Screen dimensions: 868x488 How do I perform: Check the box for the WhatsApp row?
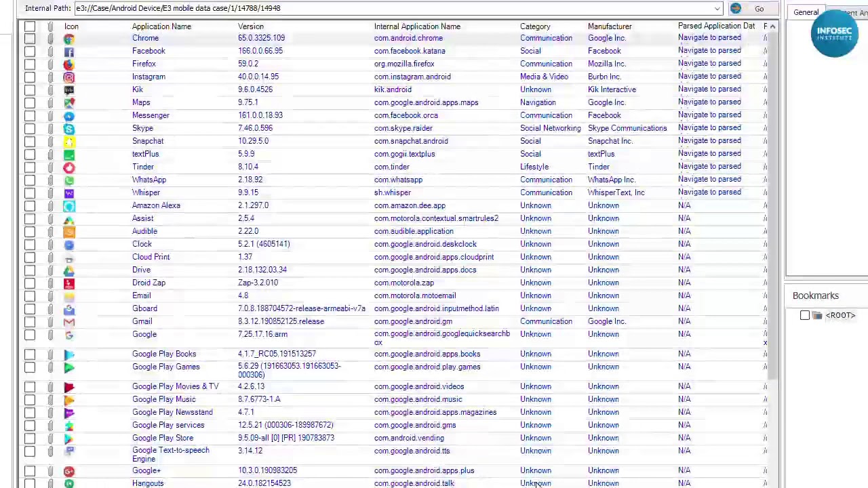click(x=30, y=180)
